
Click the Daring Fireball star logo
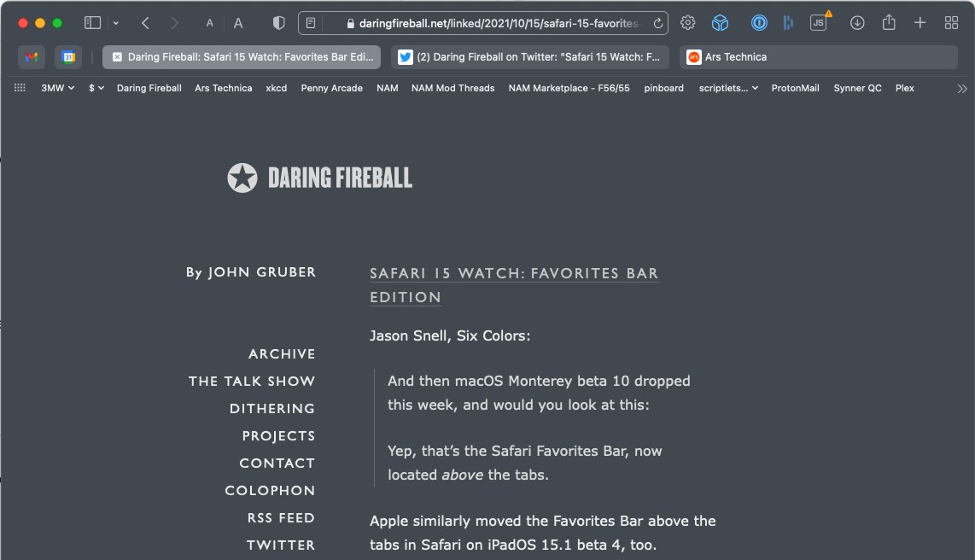tap(242, 178)
